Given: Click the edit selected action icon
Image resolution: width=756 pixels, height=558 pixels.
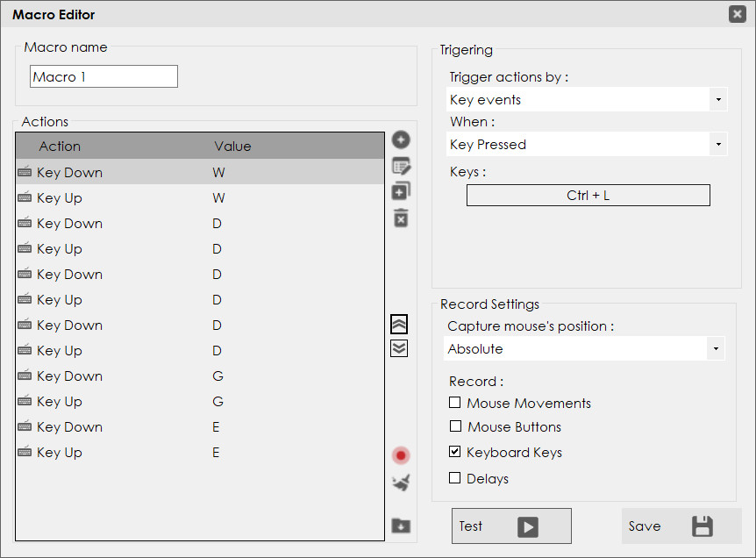Looking at the screenshot, I should [401, 166].
